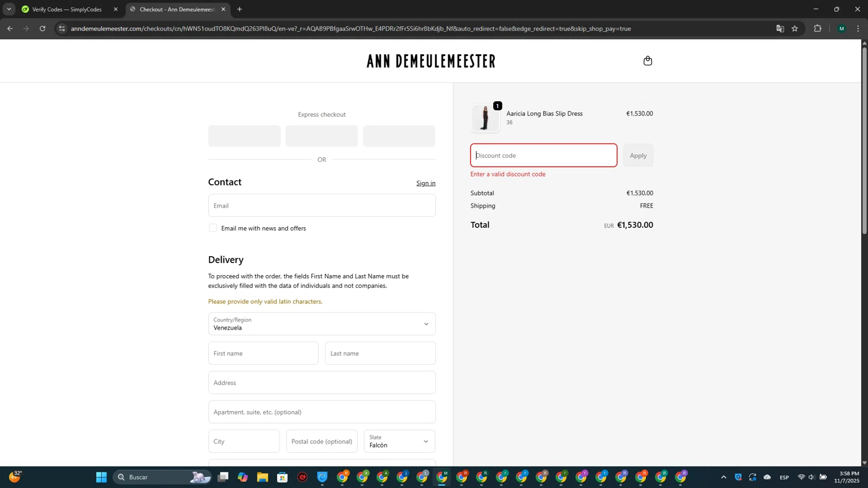The width and height of the screenshot is (868, 488).
Task: Click the Ann Demeulemeester logo
Action: click(x=431, y=61)
